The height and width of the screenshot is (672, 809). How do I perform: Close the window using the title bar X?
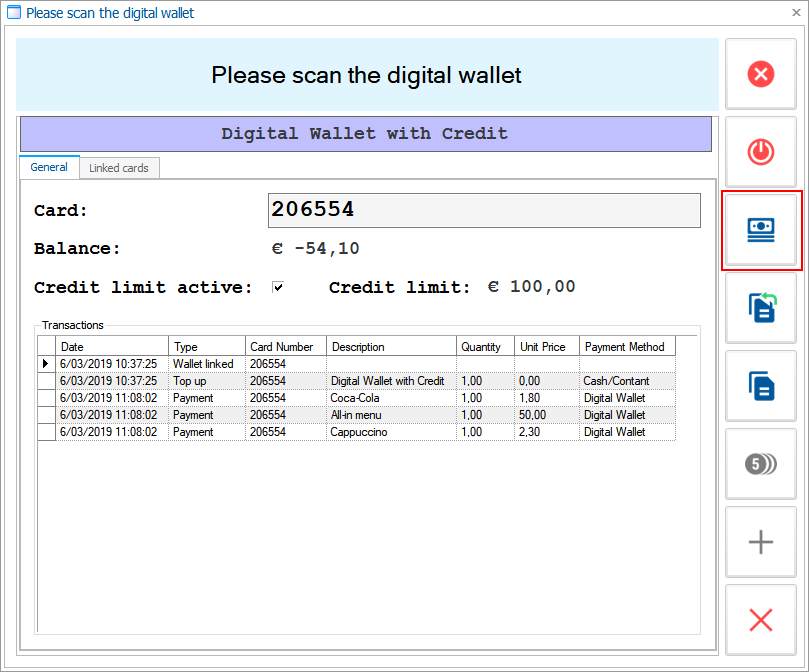pos(795,13)
